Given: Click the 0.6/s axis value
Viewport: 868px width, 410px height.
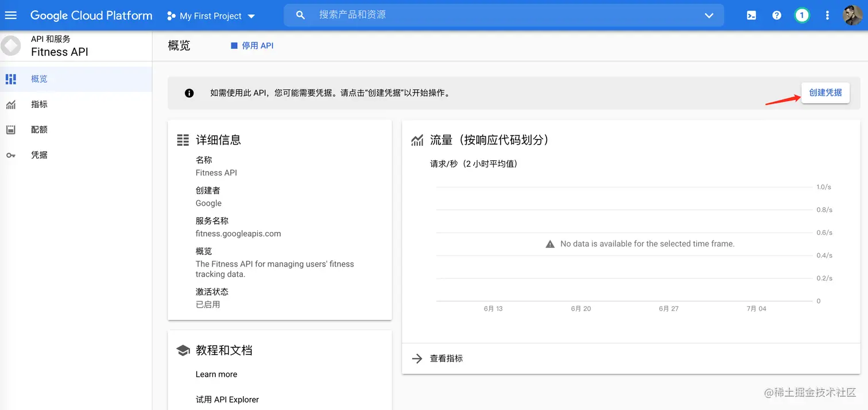Looking at the screenshot, I should pos(824,233).
